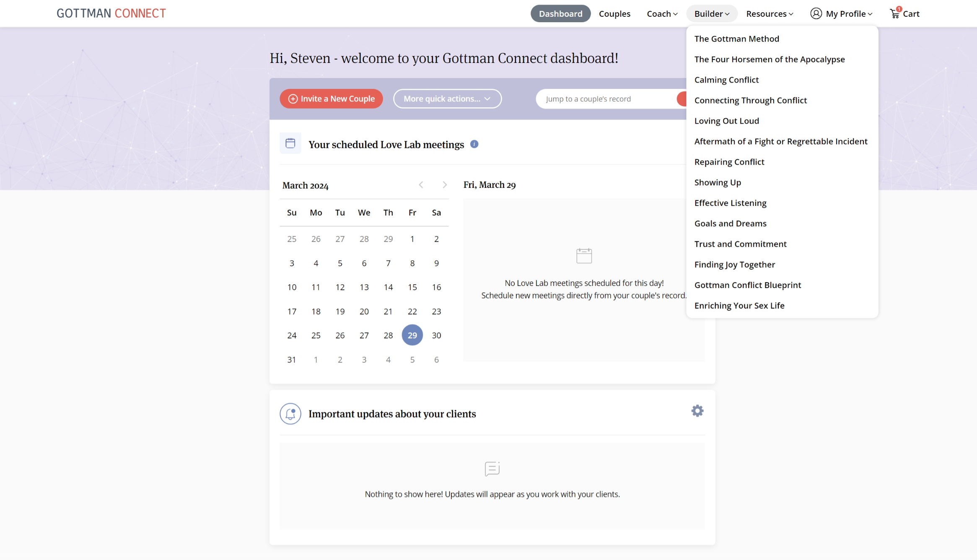Open the shopping cart

pos(904,13)
